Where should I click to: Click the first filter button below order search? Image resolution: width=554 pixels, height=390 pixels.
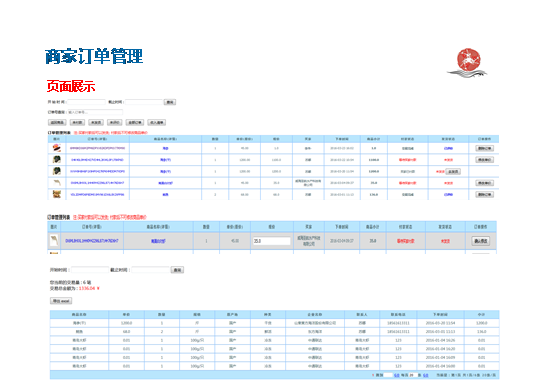57,122
